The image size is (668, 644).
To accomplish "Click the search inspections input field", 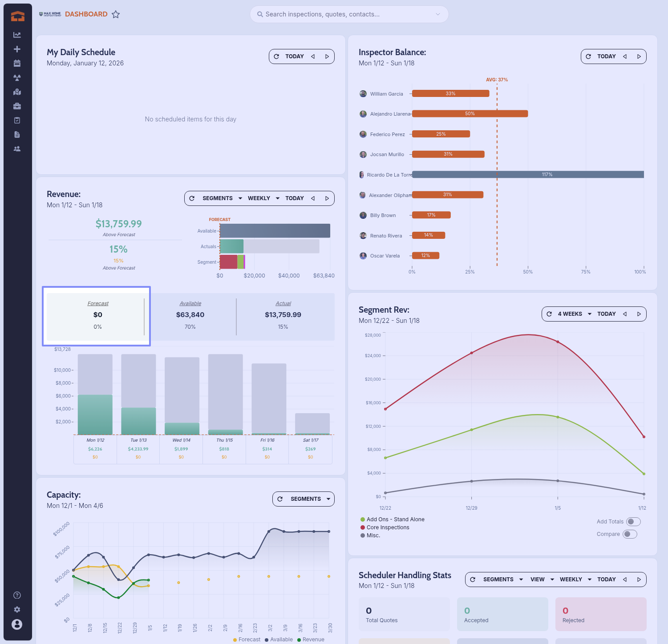I will click(347, 14).
